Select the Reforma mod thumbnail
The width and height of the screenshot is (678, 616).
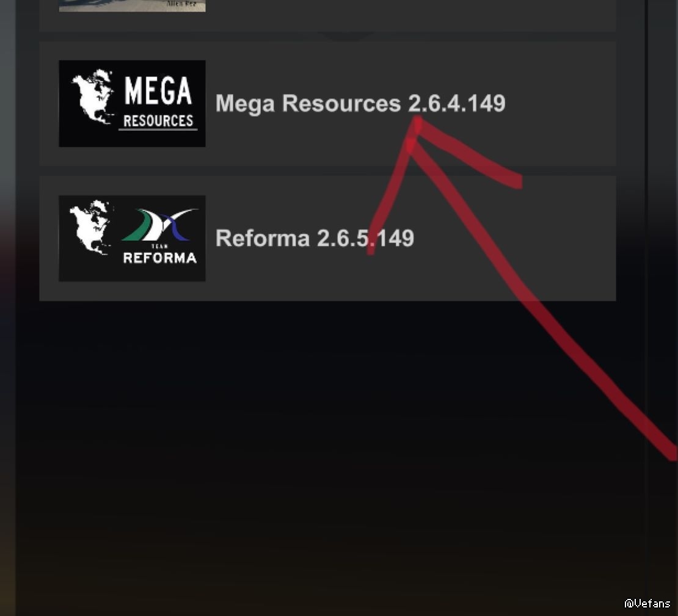click(x=132, y=238)
